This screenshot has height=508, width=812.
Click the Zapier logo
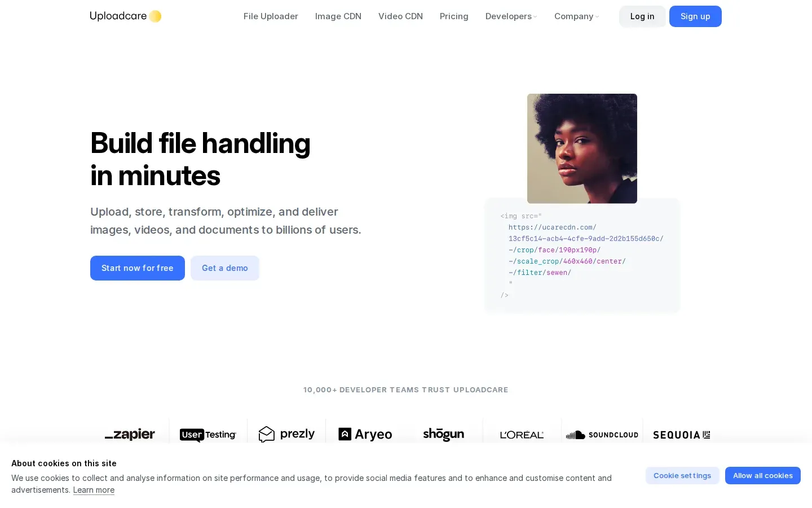click(x=130, y=434)
